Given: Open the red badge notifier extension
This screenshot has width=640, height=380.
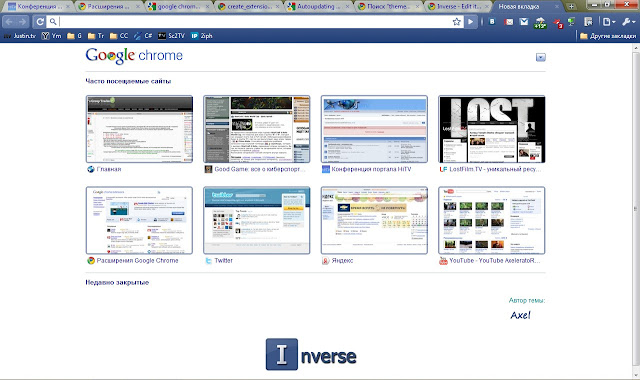Looking at the screenshot, I should coord(558,24).
